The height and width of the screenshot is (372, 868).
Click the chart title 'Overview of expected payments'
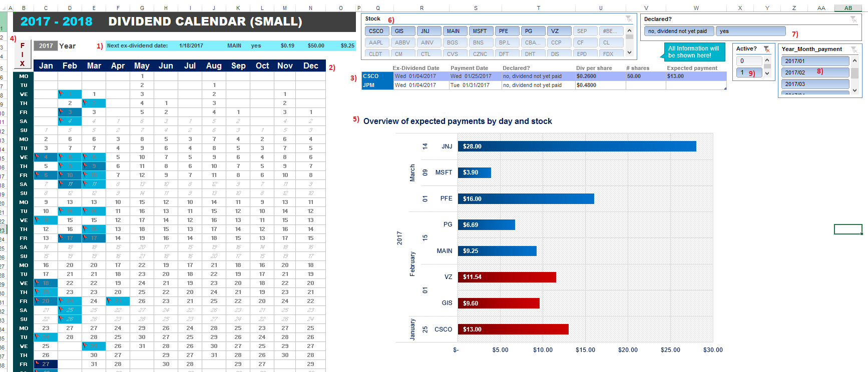pos(458,121)
